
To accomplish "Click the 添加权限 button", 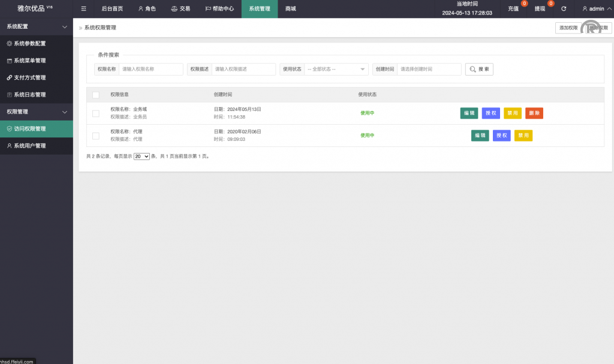I will coord(568,28).
